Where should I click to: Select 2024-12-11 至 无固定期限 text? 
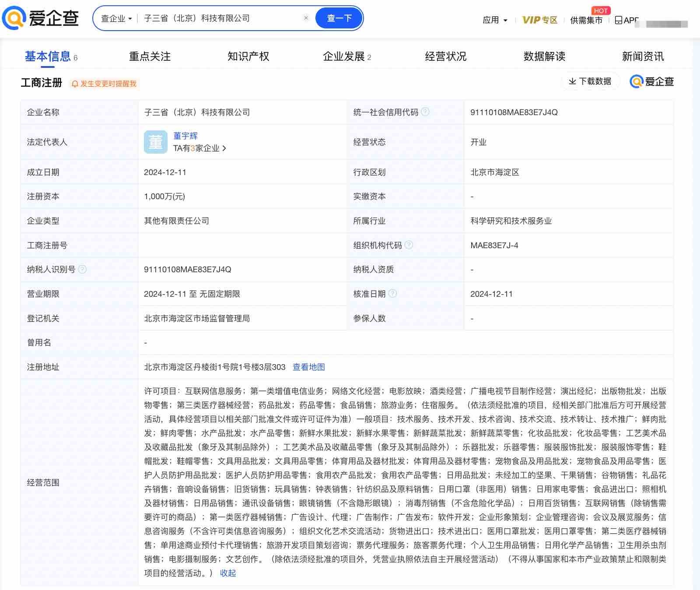pos(192,294)
